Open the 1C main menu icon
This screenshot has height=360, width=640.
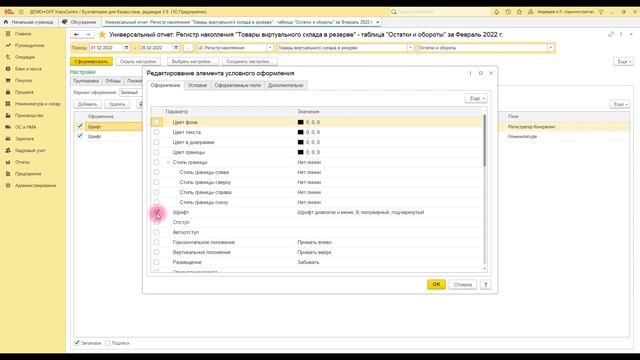tap(9, 12)
